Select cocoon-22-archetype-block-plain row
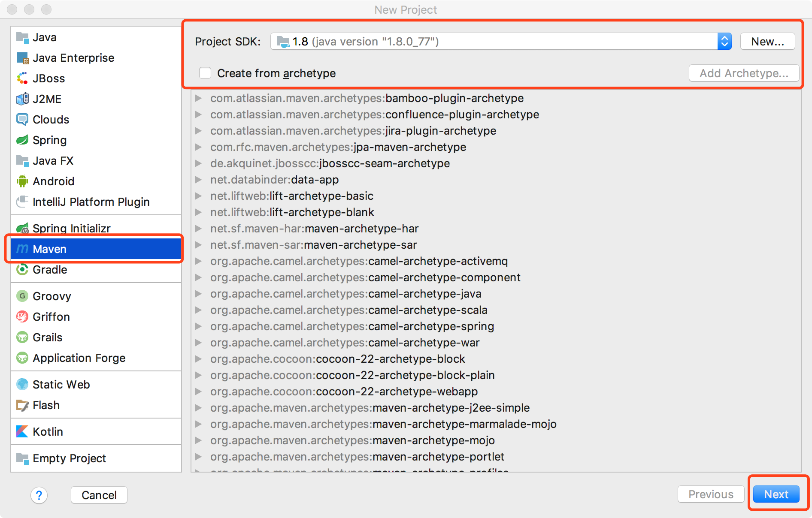The width and height of the screenshot is (812, 518). coord(496,375)
